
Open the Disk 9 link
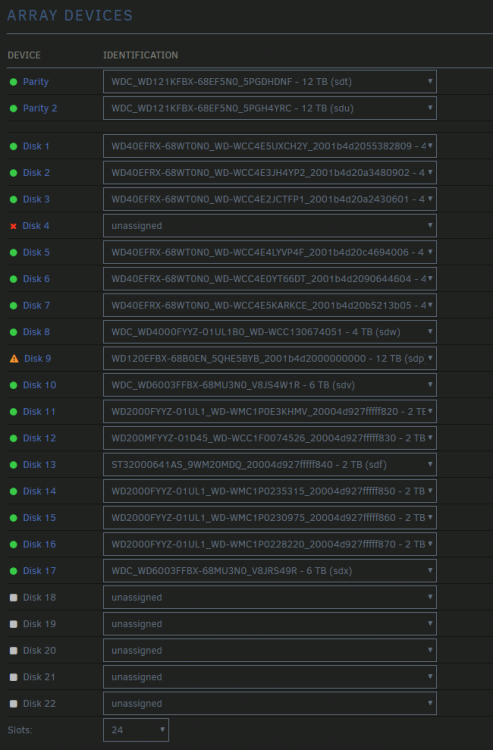pyautogui.click(x=38, y=359)
